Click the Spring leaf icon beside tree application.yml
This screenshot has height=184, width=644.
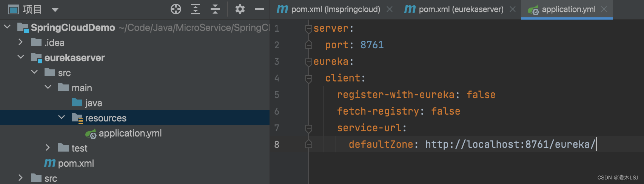(91, 133)
